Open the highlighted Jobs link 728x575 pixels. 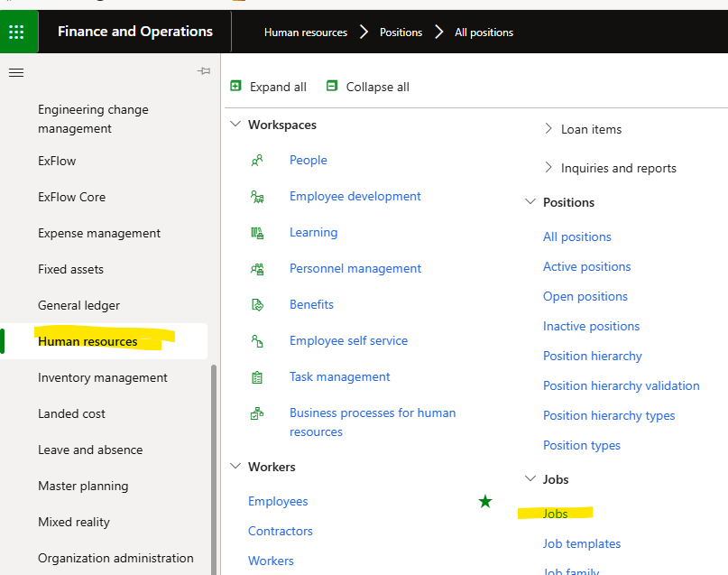(556, 514)
